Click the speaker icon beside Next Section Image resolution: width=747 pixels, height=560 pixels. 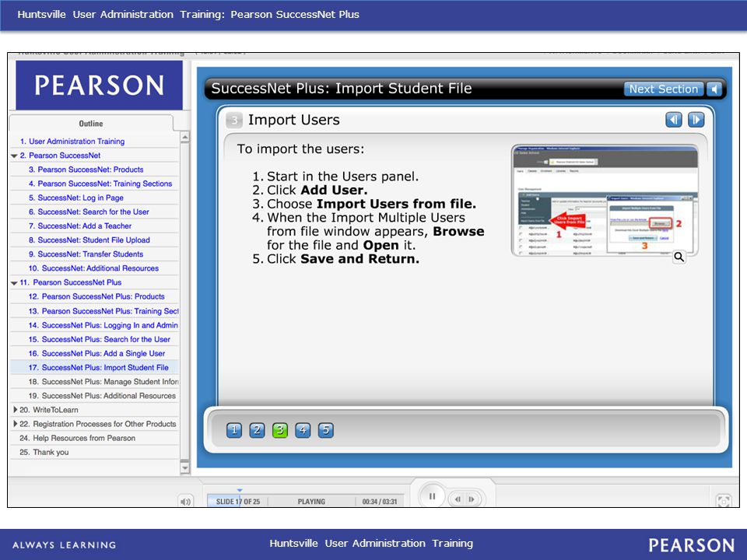(714, 89)
